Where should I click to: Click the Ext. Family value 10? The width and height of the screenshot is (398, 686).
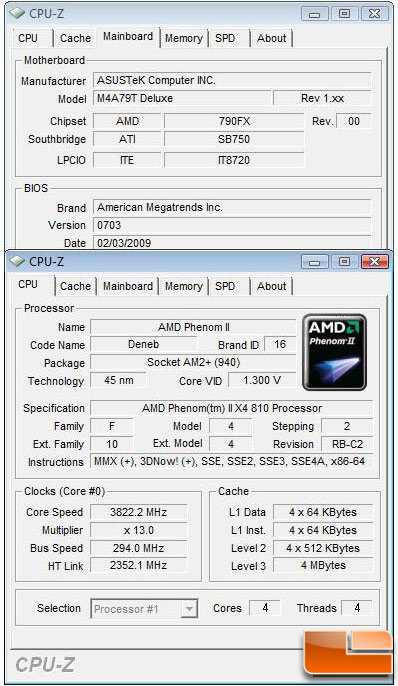click(112, 444)
